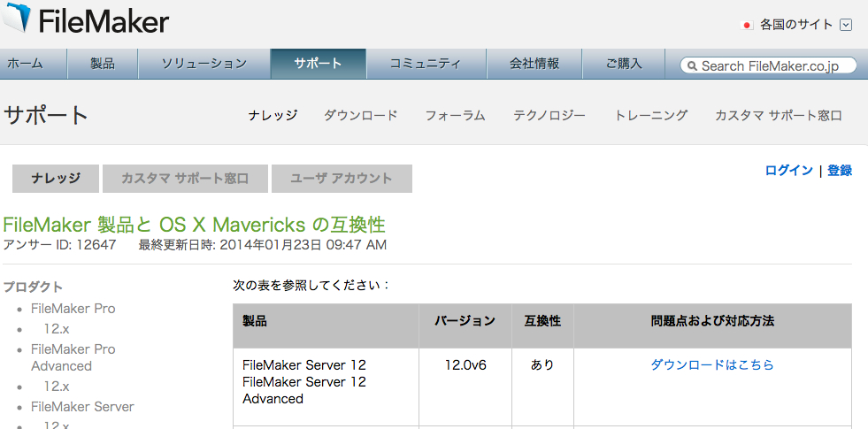Click the サポート page heading
This screenshot has width=868, height=429.
coord(46,115)
